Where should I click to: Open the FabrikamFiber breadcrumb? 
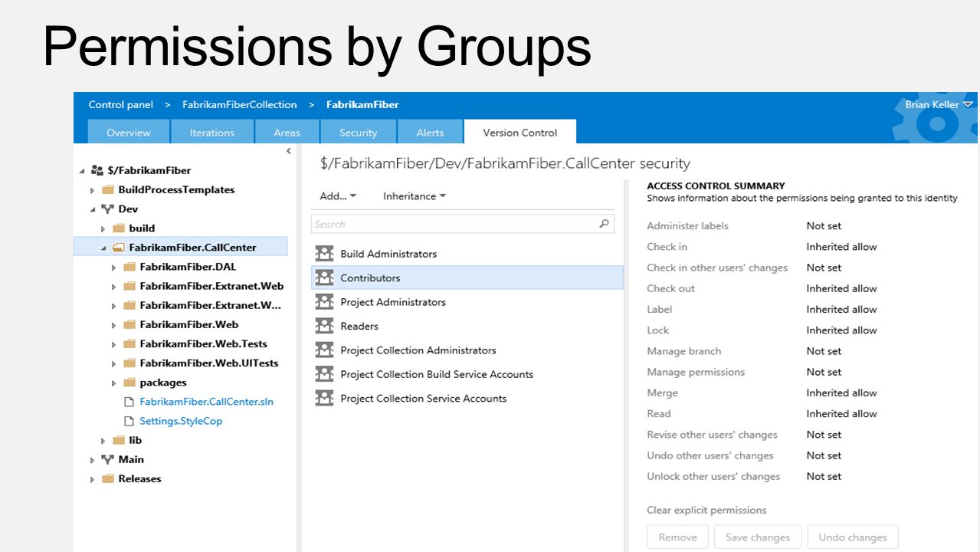(x=362, y=104)
